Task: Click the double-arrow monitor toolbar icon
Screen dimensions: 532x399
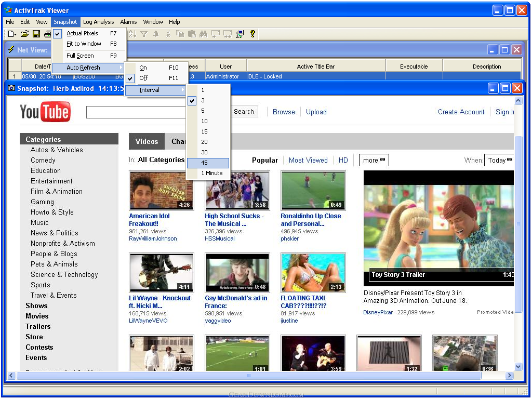Action: coord(228,34)
